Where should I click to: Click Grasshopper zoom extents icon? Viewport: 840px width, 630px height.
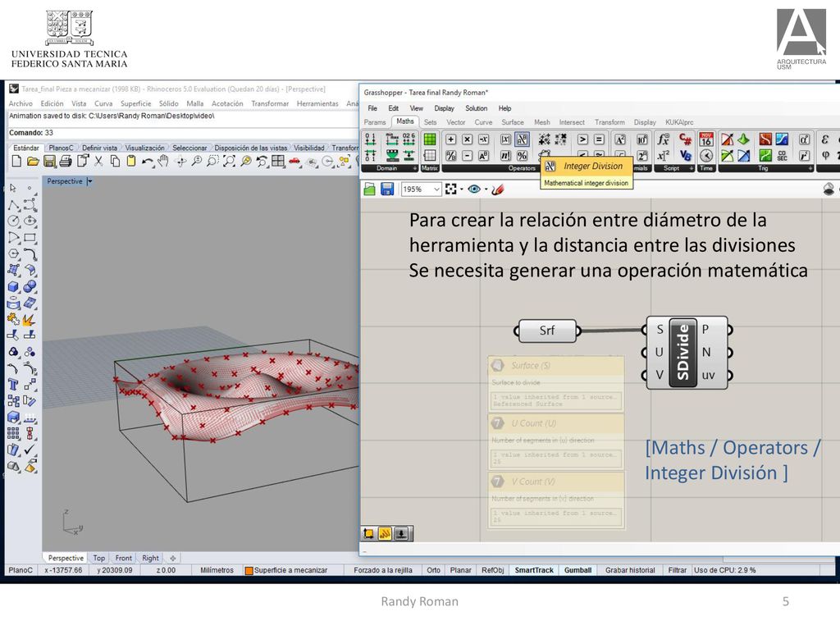(x=450, y=189)
